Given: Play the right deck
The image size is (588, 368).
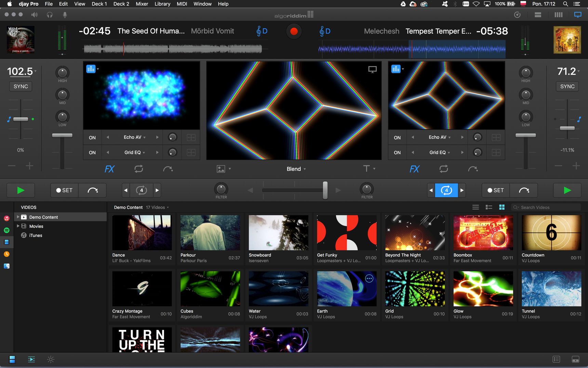Looking at the screenshot, I should [x=567, y=190].
